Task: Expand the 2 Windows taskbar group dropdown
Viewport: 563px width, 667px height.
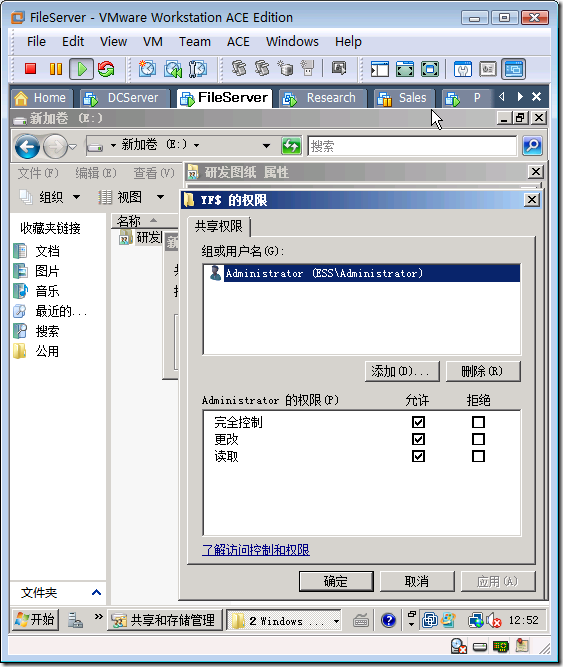Action: pyautogui.click(x=336, y=621)
